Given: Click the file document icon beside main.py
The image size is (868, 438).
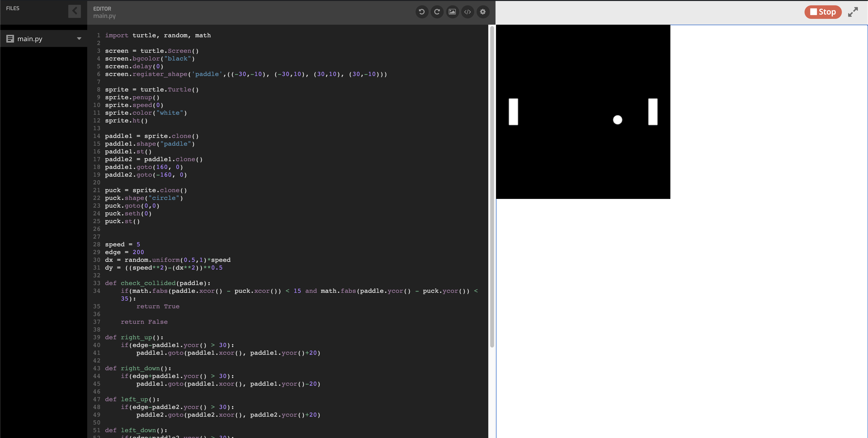Looking at the screenshot, I should (x=10, y=39).
